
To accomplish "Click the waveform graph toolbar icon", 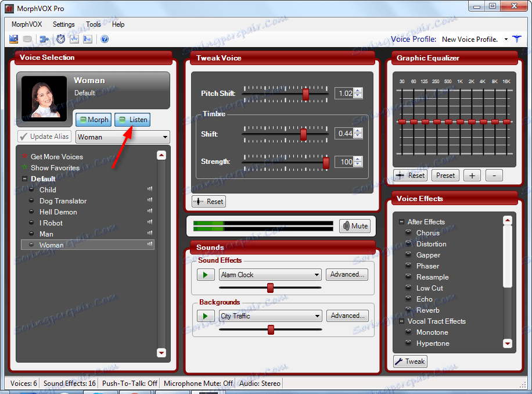I will [74, 39].
